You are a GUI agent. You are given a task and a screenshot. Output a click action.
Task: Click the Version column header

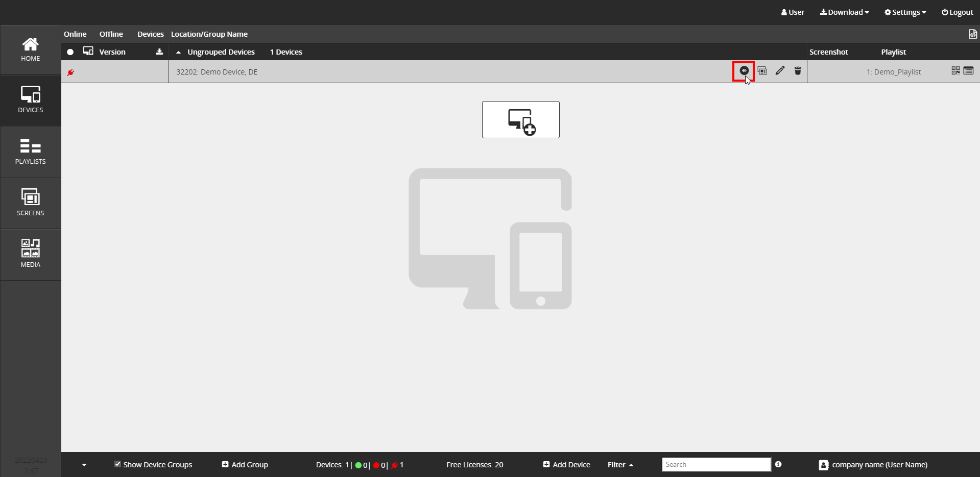pyautogui.click(x=112, y=52)
